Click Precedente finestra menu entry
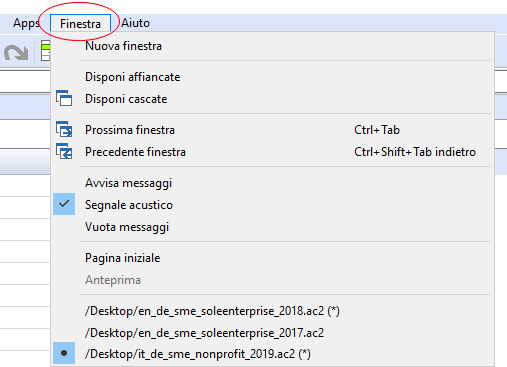 [x=272, y=152]
